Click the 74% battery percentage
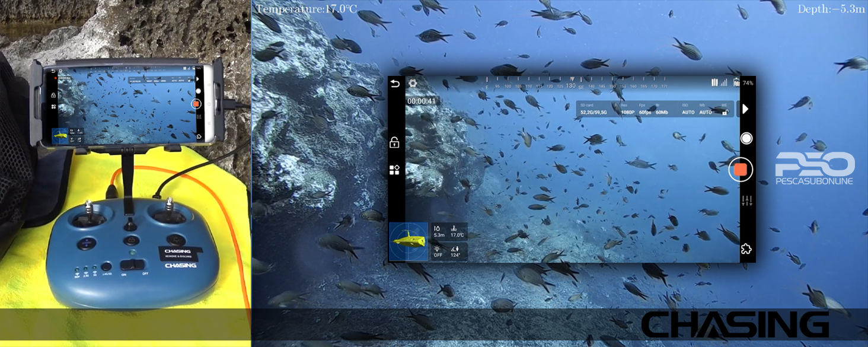Viewport: 868px width, 347px height. (x=748, y=83)
